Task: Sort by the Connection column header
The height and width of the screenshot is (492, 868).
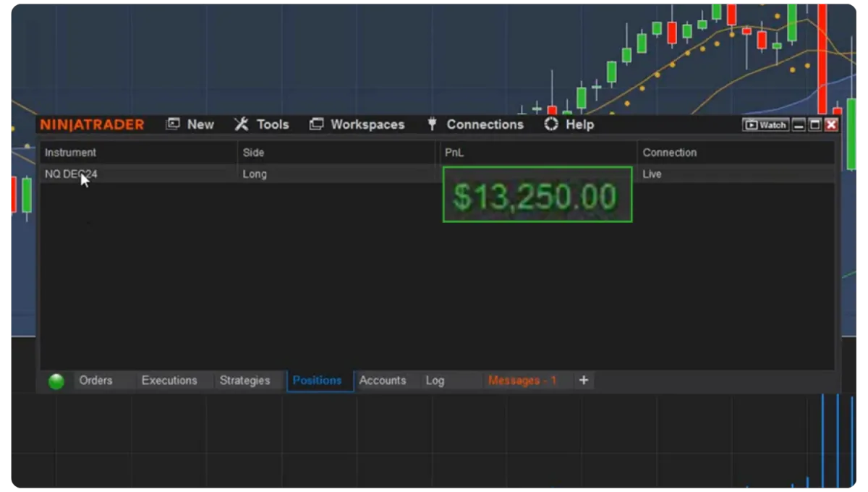Action: [x=736, y=153]
